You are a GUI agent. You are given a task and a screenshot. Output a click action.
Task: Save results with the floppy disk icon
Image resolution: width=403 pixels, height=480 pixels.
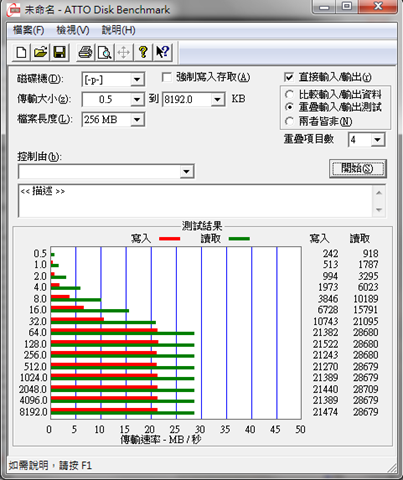tap(60, 52)
